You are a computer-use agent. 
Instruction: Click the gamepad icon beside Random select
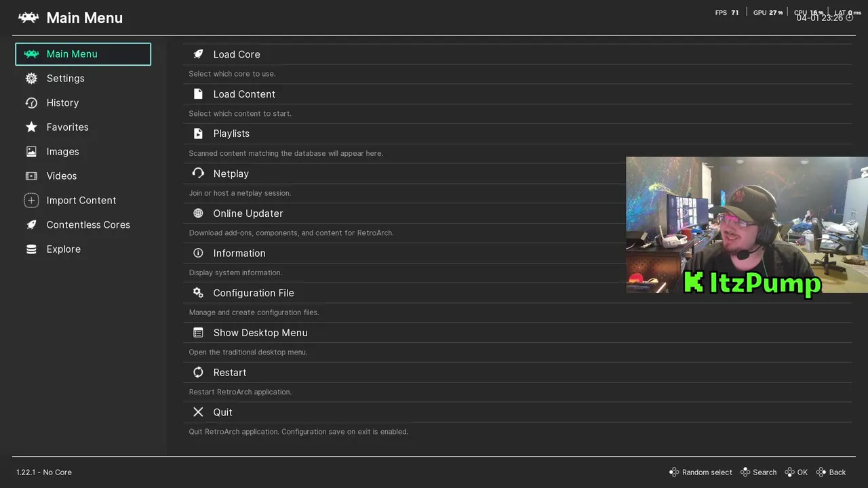(x=674, y=472)
